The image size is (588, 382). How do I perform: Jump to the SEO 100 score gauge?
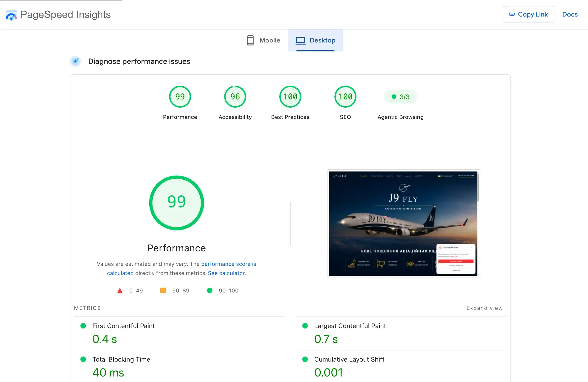point(345,97)
